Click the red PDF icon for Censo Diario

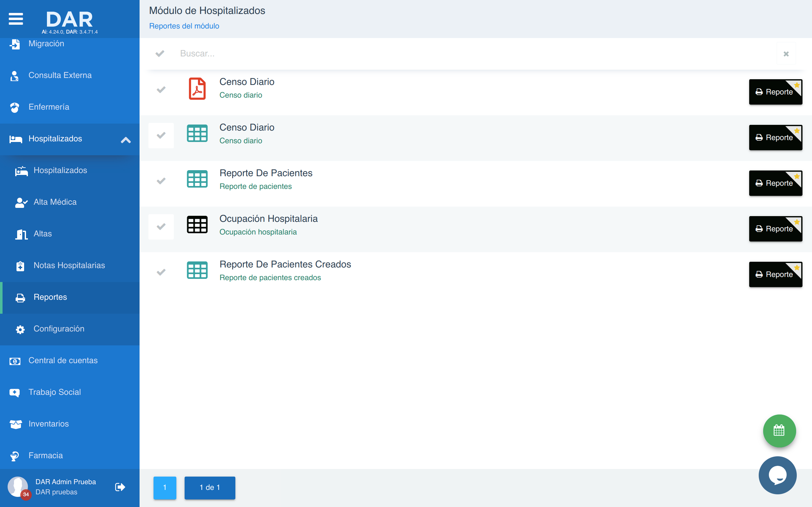197,89
